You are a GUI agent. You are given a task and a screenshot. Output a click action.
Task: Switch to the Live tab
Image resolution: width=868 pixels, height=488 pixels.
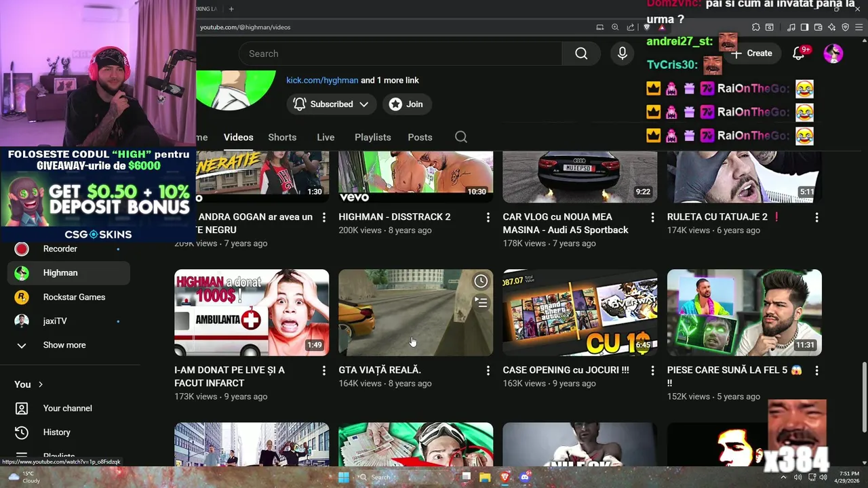(x=325, y=137)
